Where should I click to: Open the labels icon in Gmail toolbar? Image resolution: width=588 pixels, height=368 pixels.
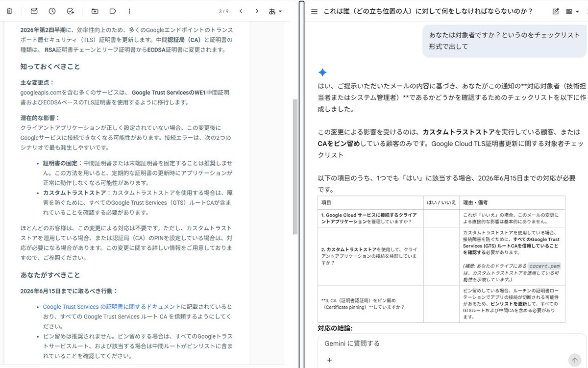click(x=113, y=11)
